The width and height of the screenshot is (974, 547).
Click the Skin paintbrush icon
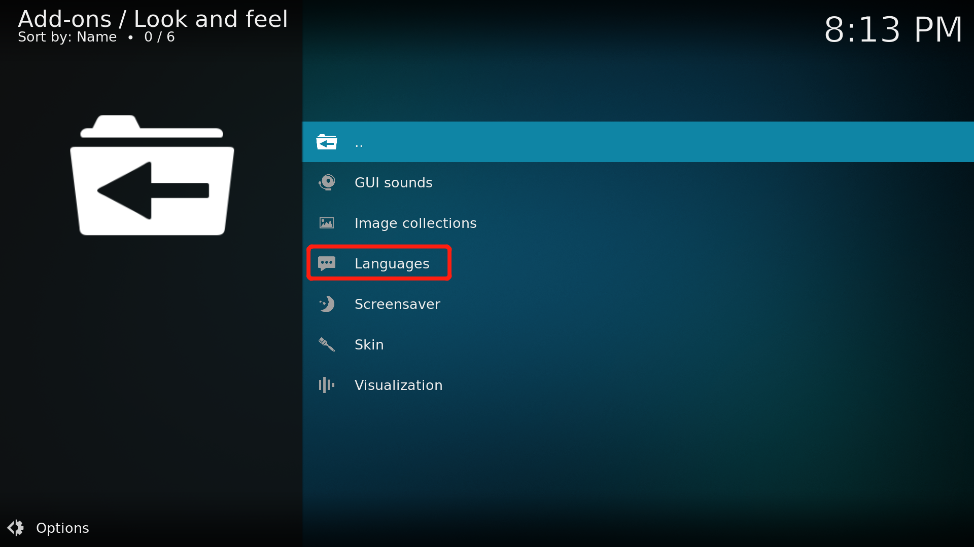click(x=326, y=344)
